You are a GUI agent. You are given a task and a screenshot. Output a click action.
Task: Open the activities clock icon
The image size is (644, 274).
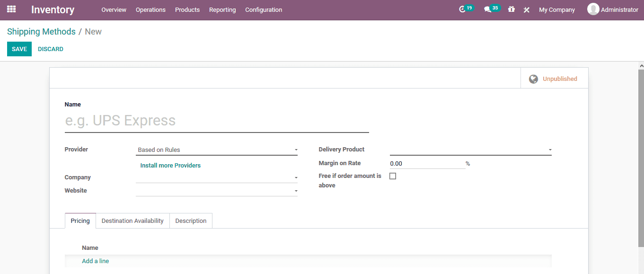(x=462, y=9)
